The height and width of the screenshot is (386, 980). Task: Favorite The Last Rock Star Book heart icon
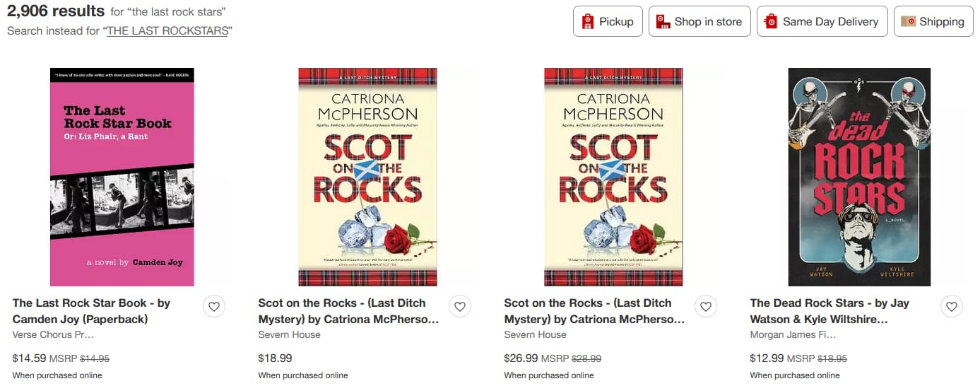point(214,306)
